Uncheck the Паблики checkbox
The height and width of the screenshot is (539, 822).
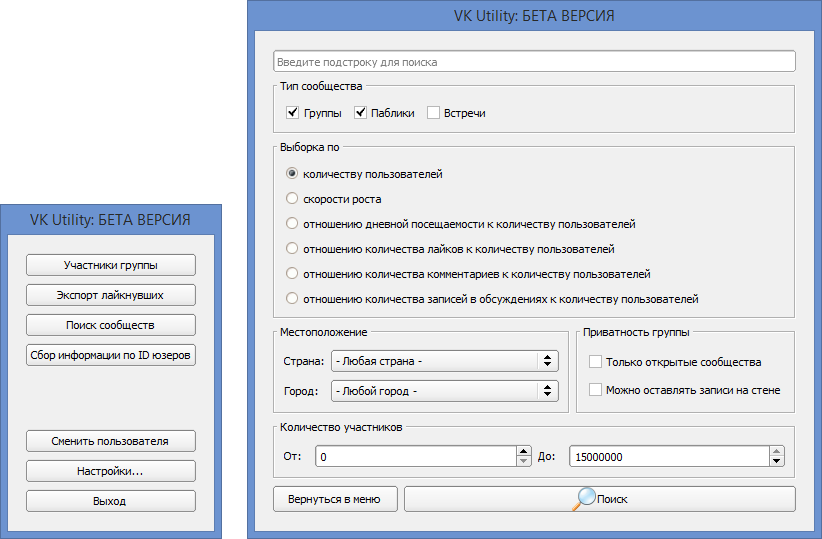click(x=360, y=112)
